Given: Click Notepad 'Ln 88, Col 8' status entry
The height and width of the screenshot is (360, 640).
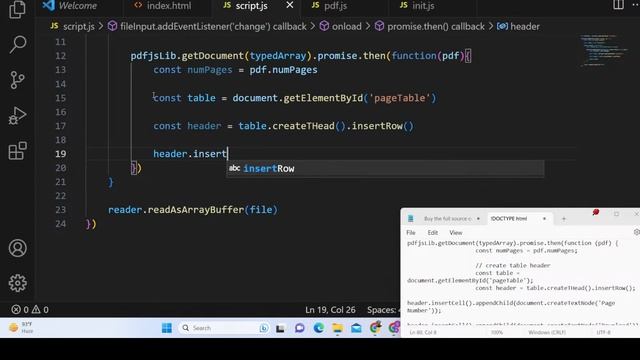Looking at the screenshot, I should click(x=423, y=333).
